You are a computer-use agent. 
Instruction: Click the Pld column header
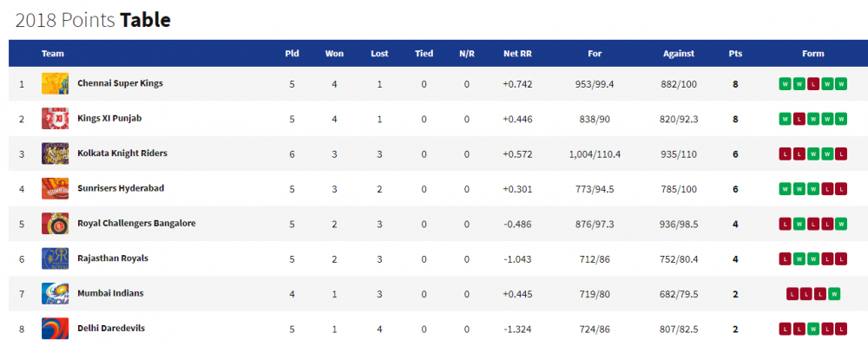click(293, 54)
